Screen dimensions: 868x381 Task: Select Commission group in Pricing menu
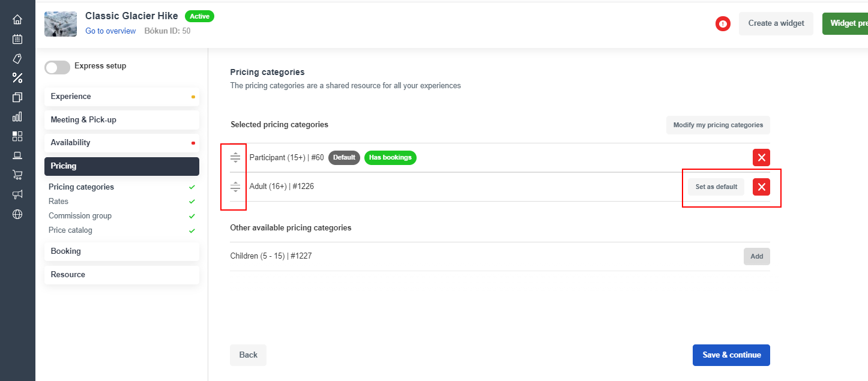tap(80, 216)
